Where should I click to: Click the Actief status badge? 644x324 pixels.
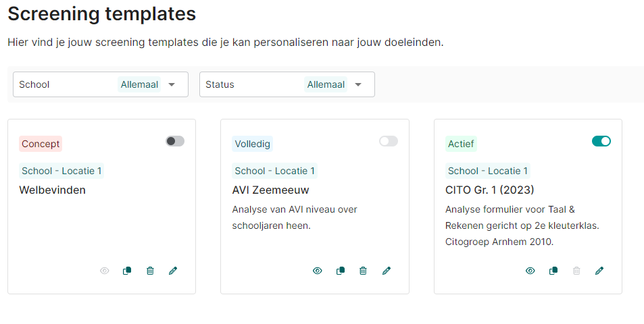tap(462, 144)
